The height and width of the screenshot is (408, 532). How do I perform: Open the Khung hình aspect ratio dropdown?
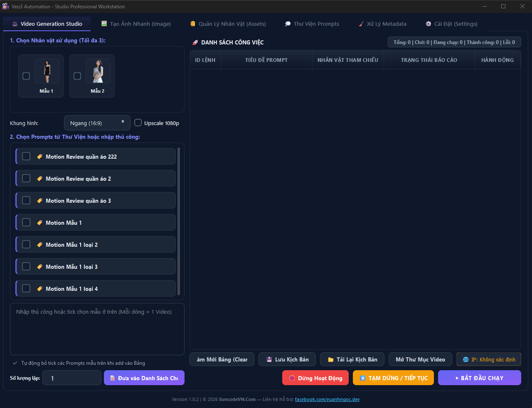[97, 123]
